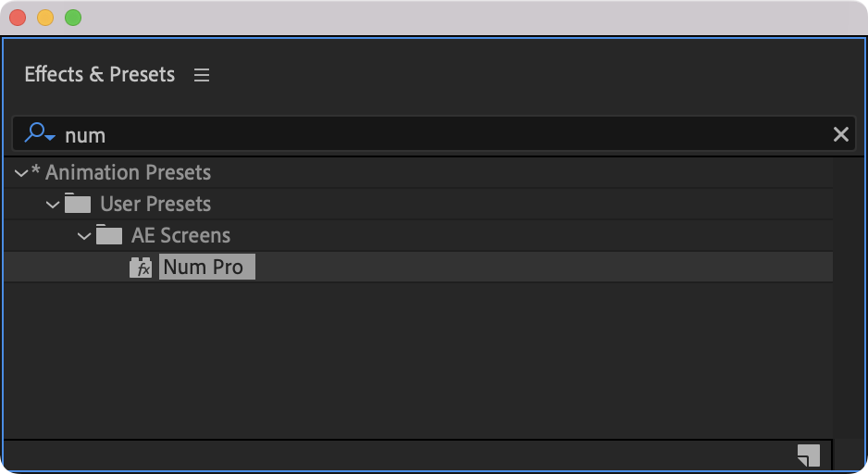Screen dimensions: 868x474
Task: Click the Num Pro preset fx icon
Action: point(141,268)
